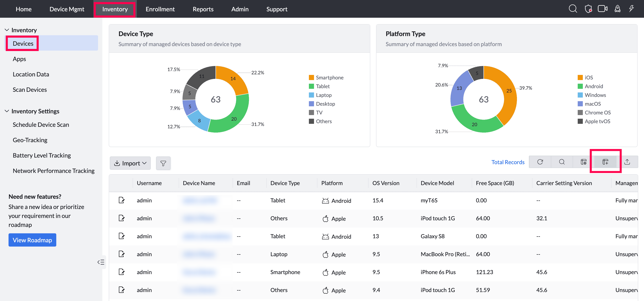This screenshot has width=644, height=301.
Task: Search within the device table
Action: pyautogui.click(x=562, y=162)
